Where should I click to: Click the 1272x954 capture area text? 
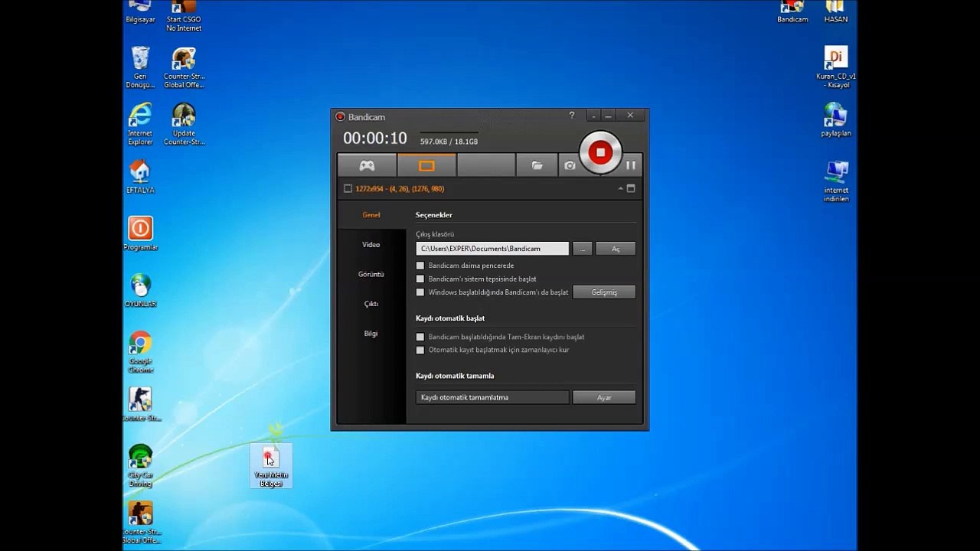tap(400, 188)
